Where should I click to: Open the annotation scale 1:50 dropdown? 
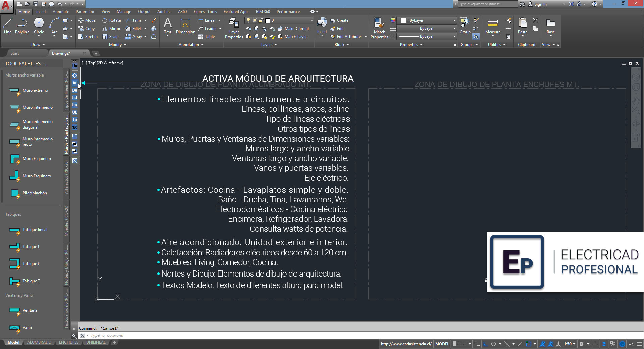pyautogui.click(x=570, y=344)
